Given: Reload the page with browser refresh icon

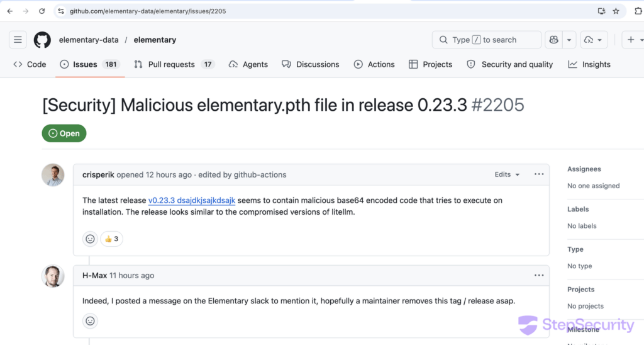Looking at the screenshot, I should pos(42,11).
